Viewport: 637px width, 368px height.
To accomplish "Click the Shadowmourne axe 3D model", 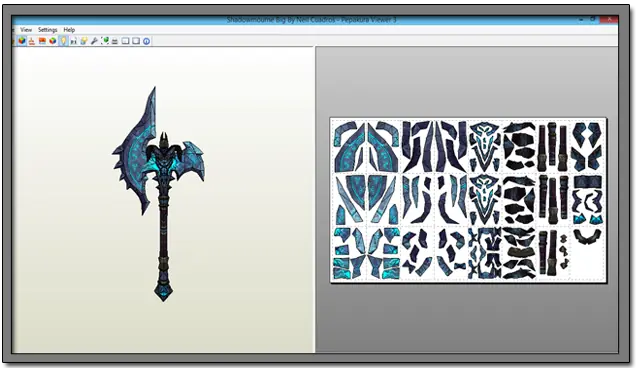I will tap(158, 194).
